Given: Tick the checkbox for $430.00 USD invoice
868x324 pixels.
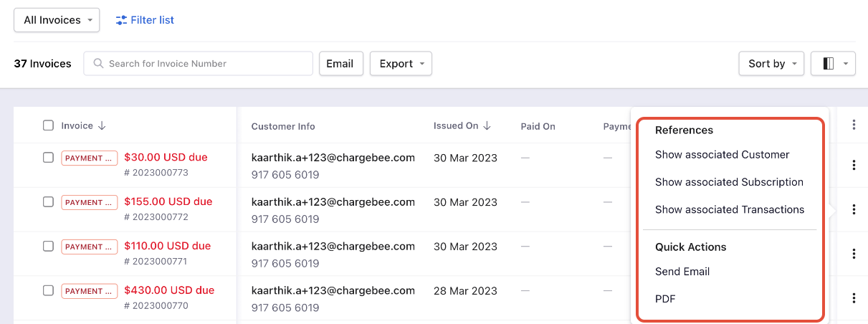Looking at the screenshot, I should 48,291.
